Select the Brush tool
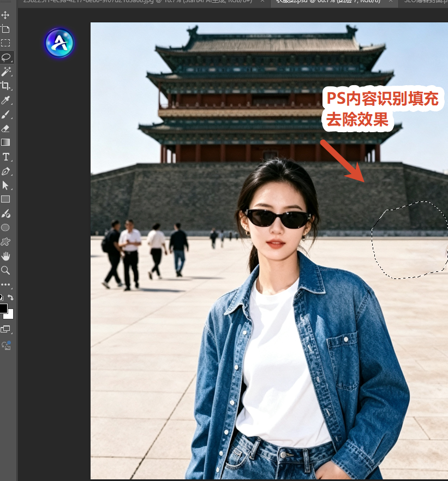Image resolution: width=448 pixels, height=481 pixels. [x=5, y=115]
